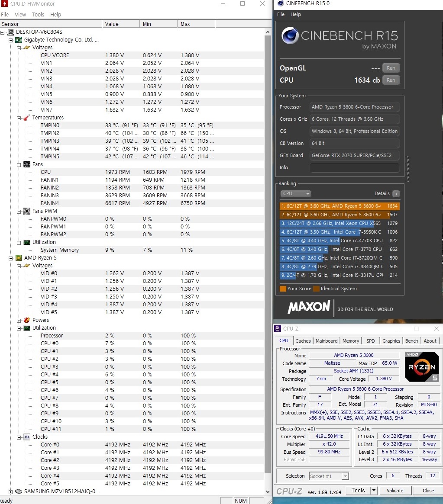The height and width of the screenshot is (504, 443).
Task: Collapse the Fans PWM node
Action: (19, 212)
